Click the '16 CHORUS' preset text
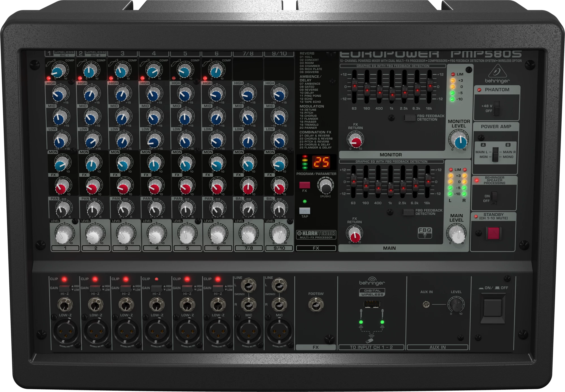The width and height of the screenshot is (565, 392). (x=308, y=116)
